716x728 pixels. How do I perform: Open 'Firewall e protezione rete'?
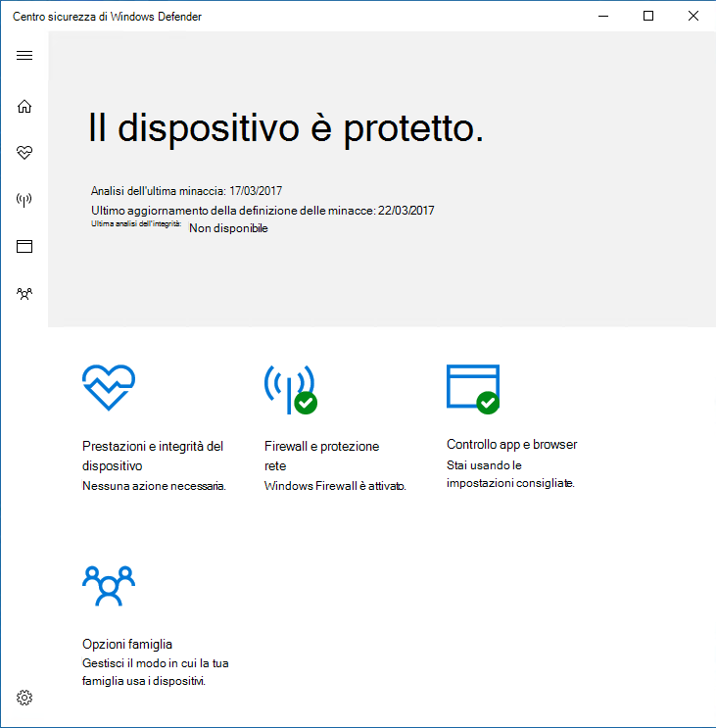tap(321, 456)
